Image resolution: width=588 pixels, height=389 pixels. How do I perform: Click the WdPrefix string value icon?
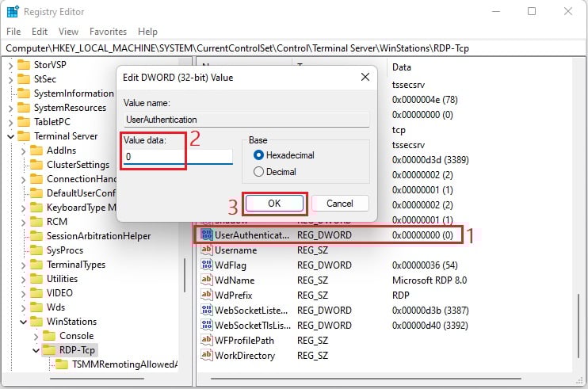click(x=206, y=295)
